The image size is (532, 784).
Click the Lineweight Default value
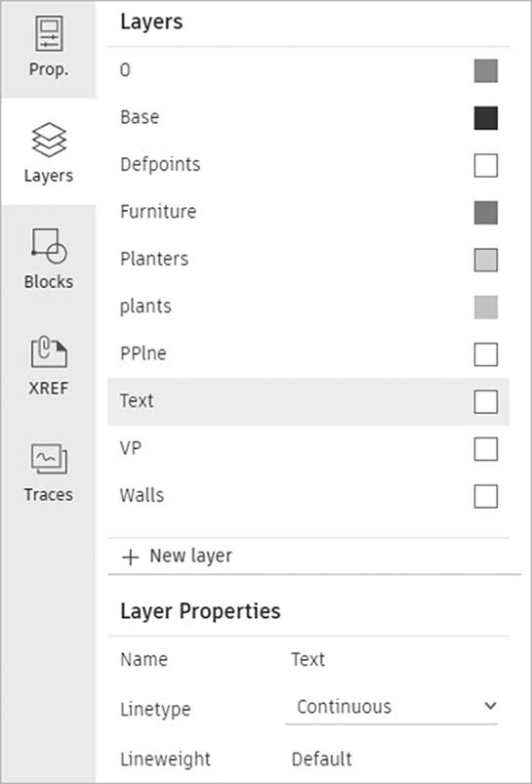click(321, 759)
